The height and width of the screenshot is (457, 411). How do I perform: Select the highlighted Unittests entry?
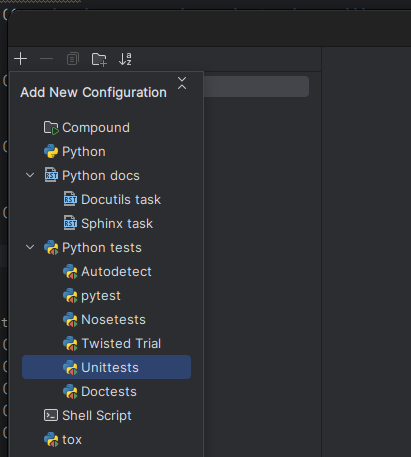click(x=107, y=367)
